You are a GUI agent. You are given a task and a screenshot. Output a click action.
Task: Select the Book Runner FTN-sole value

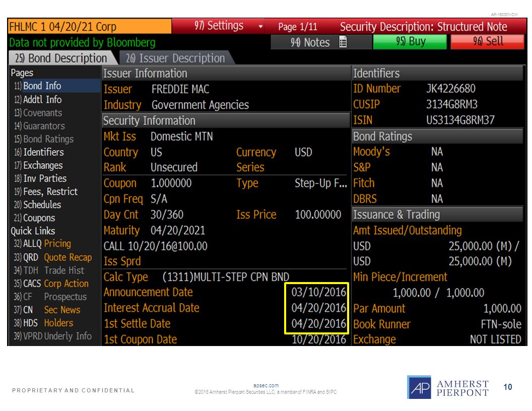point(501,324)
